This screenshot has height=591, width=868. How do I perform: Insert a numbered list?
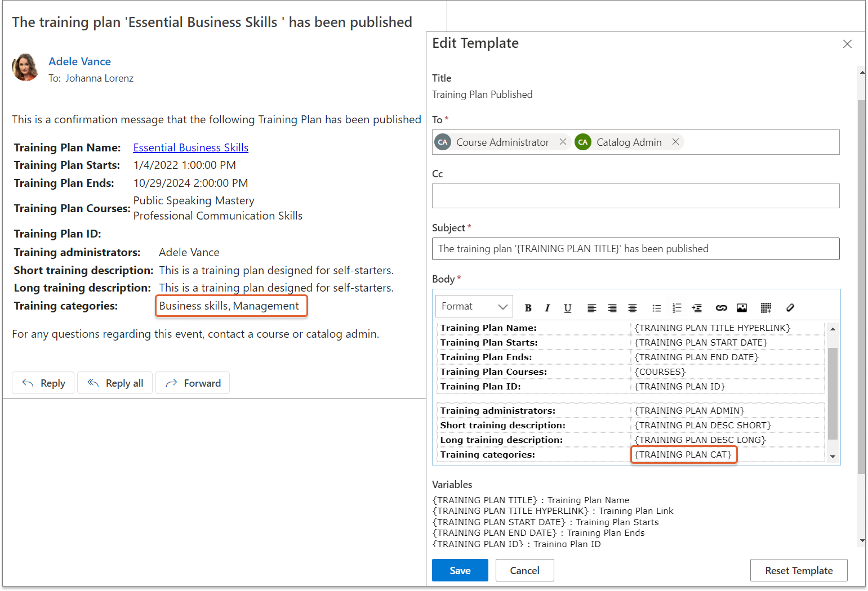point(676,308)
